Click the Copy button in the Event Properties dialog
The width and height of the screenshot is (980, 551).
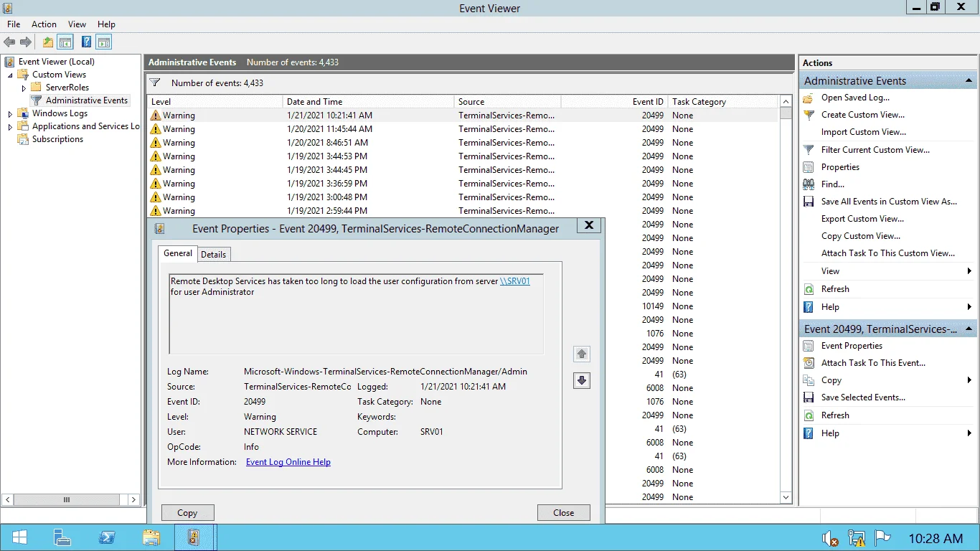coord(187,513)
